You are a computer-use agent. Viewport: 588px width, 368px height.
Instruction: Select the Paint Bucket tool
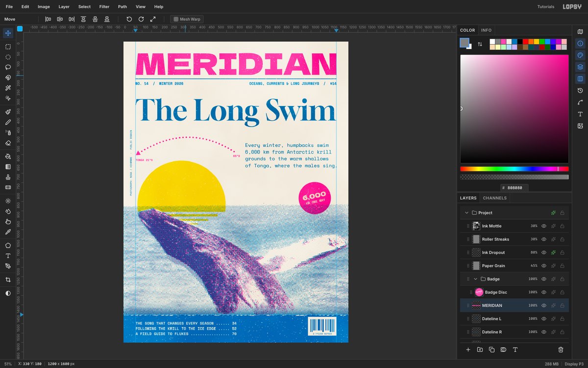pos(8,157)
